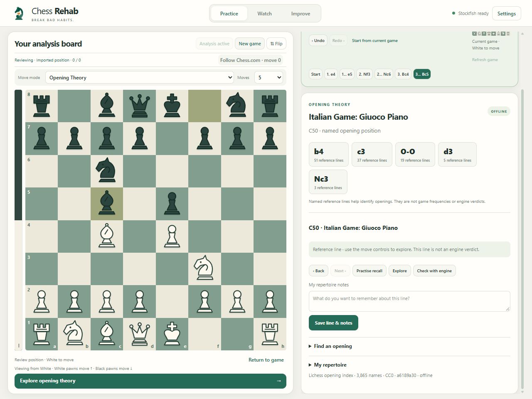The height and width of the screenshot is (399, 532).
Task: Click the Return to game link
Action: click(x=266, y=360)
